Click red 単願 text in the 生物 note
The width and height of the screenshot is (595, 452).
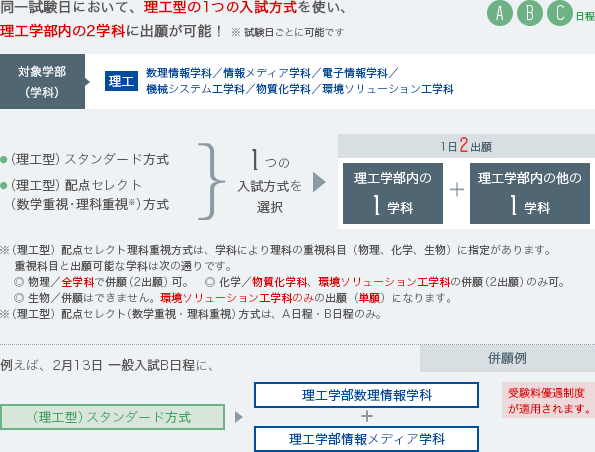pyautogui.click(x=369, y=298)
